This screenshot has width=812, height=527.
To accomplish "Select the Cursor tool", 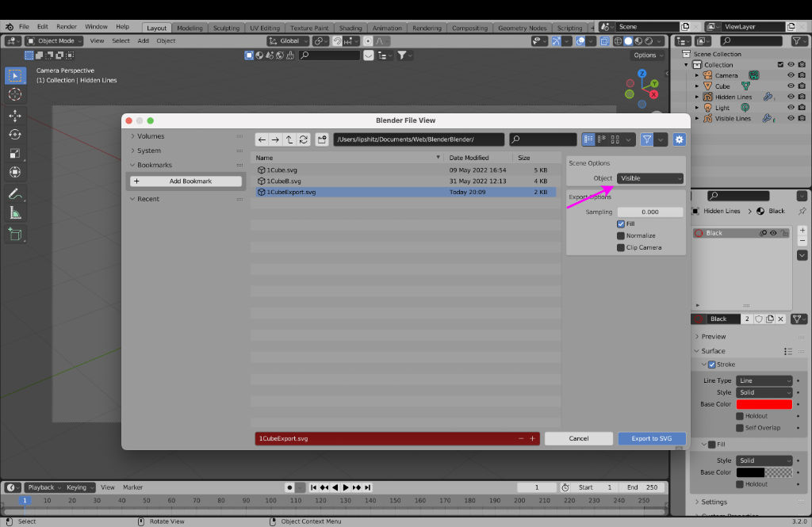I will click(x=15, y=95).
